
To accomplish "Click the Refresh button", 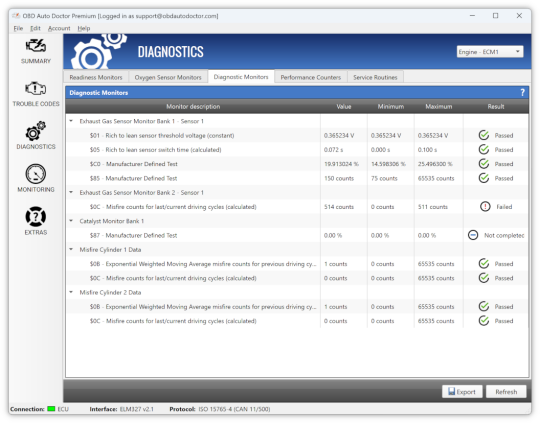I will pyautogui.click(x=506, y=392).
